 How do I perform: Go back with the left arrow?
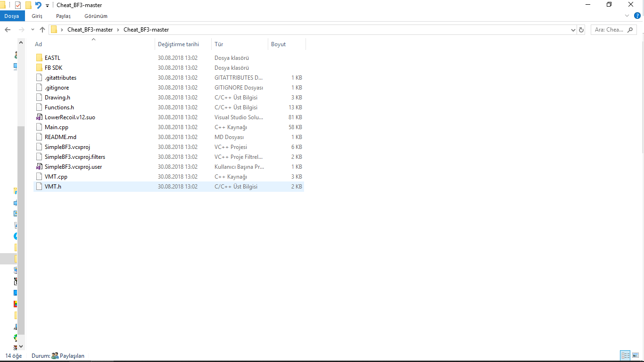pos(8,30)
